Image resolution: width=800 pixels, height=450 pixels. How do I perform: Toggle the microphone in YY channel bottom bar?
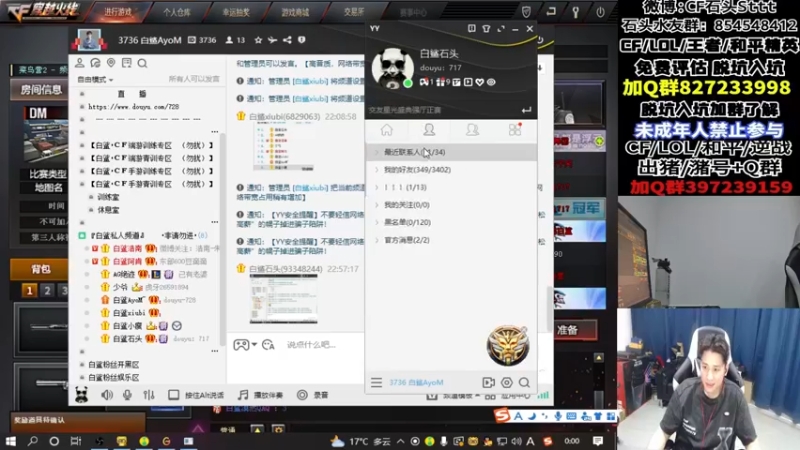(x=128, y=395)
